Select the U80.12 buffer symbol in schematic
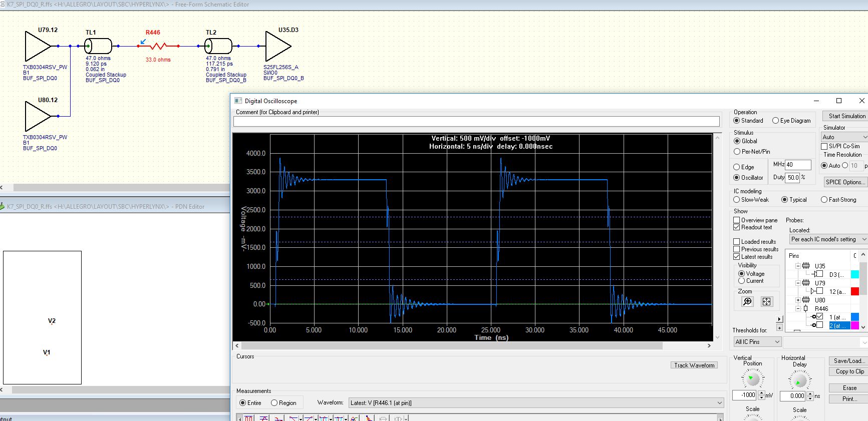The height and width of the screenshot is (421, 868). 38,116
